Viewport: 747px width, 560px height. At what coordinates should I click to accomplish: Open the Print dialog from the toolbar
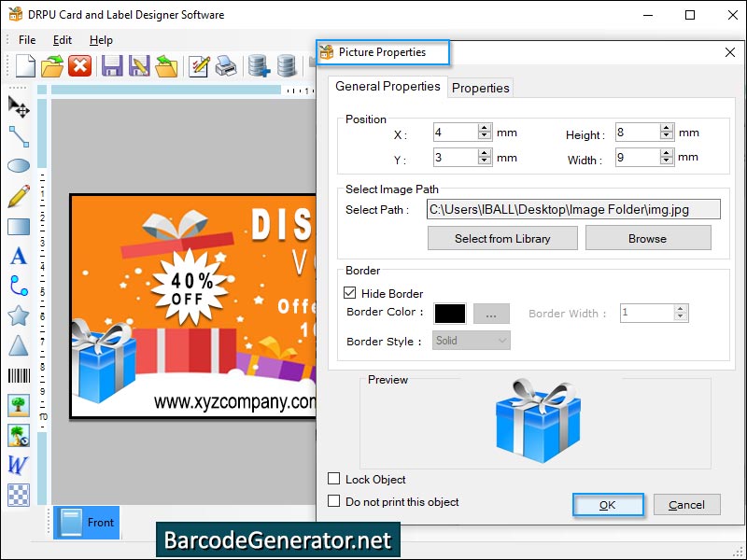coord(224,65)
